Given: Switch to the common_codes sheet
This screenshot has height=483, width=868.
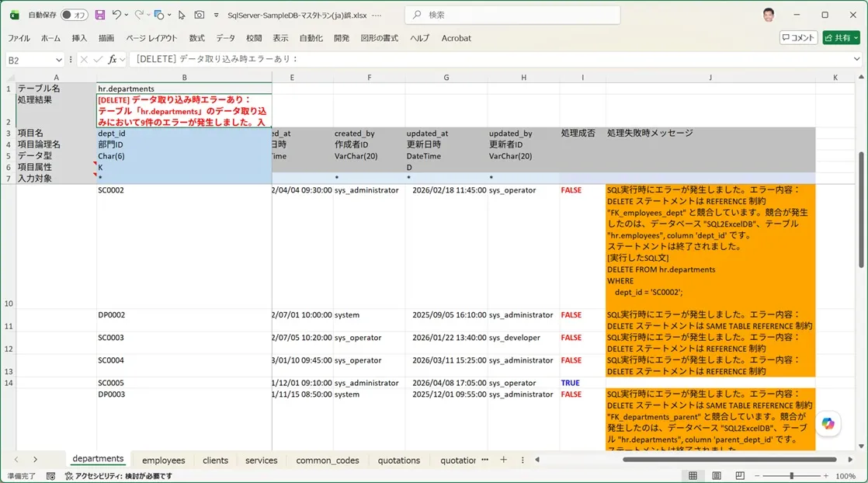Looking at the screenshot, I should (327, 460).
